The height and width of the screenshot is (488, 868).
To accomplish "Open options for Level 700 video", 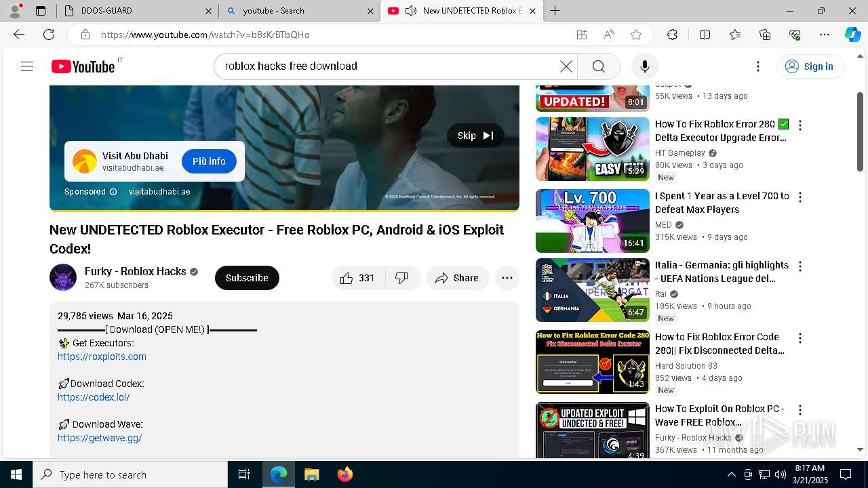I will (800, 197).
